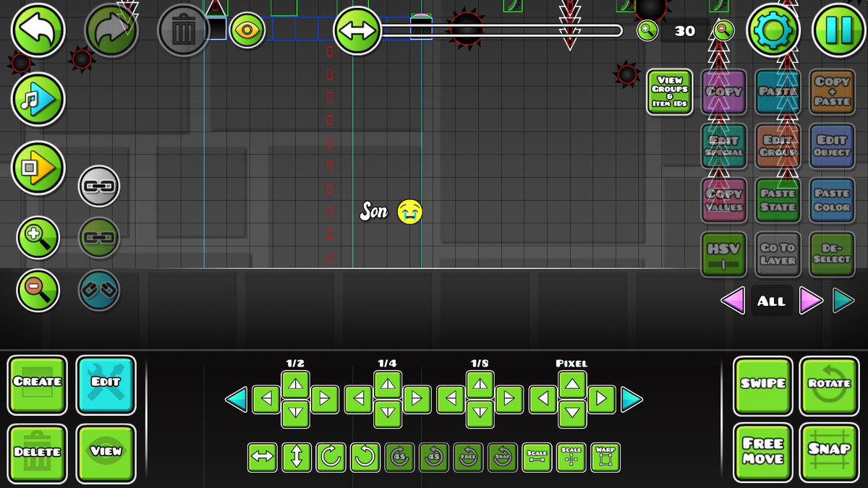Switch to the Create tab
Image resolution: width=868 pixels, height=488 pixels.
tap(38, 385)
